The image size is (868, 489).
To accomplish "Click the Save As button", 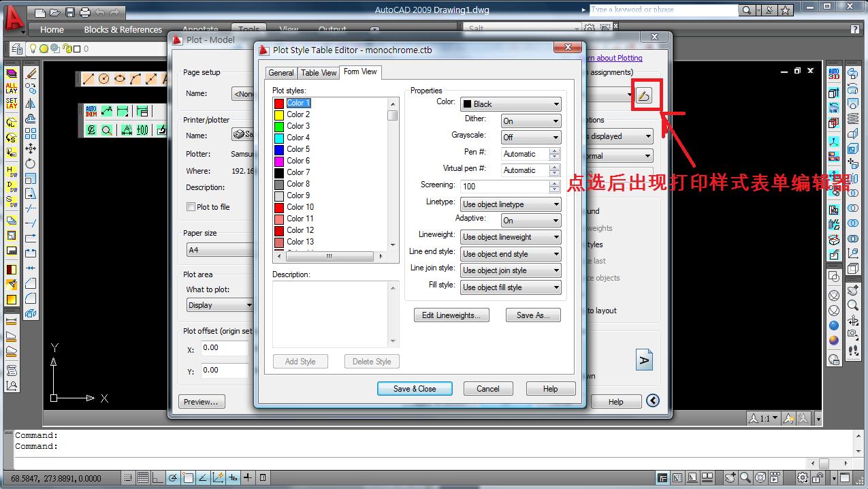I will tap(533, 315).
